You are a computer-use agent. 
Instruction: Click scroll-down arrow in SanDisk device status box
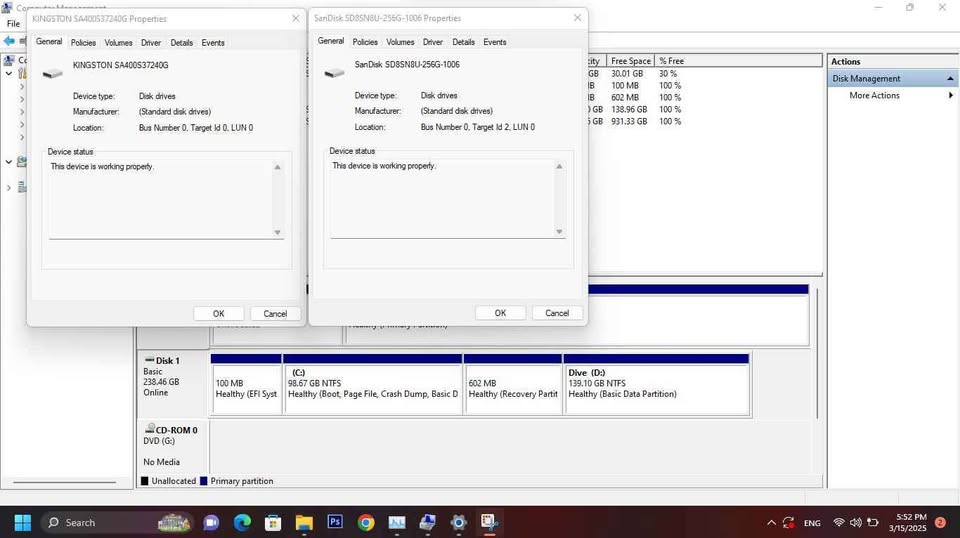(x=559, y=231)
